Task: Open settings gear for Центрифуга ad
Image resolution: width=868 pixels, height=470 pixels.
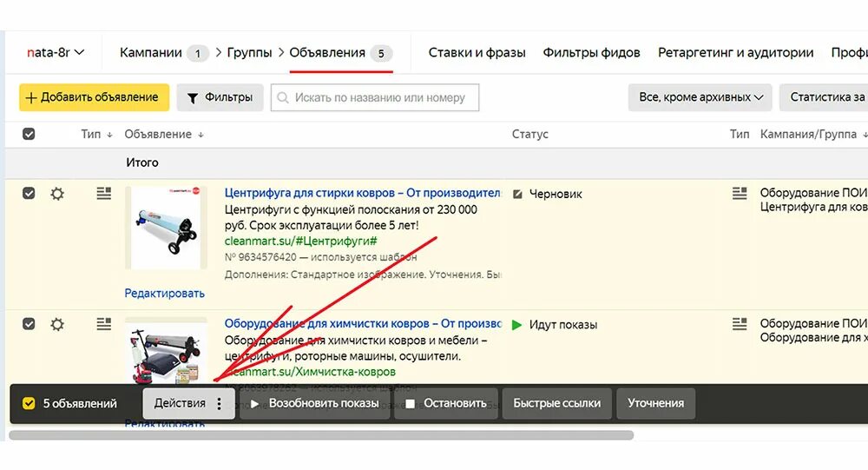Action: (x=57, y=194)
